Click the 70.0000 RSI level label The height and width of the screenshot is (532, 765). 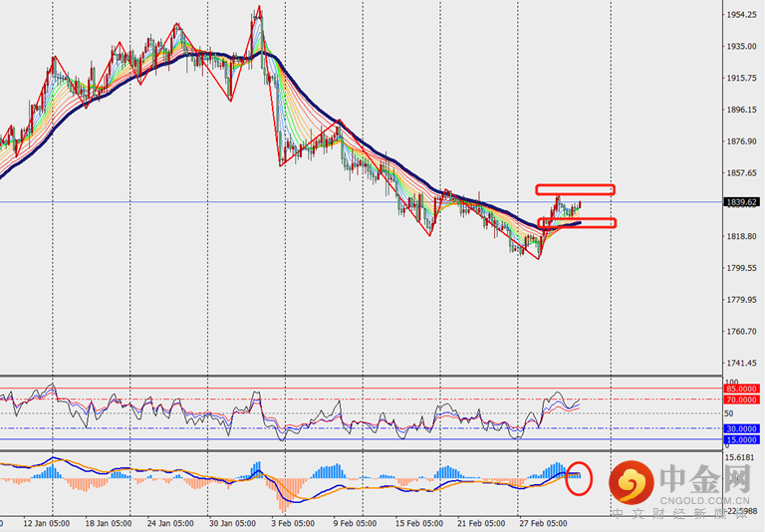[x=743, y=399]
